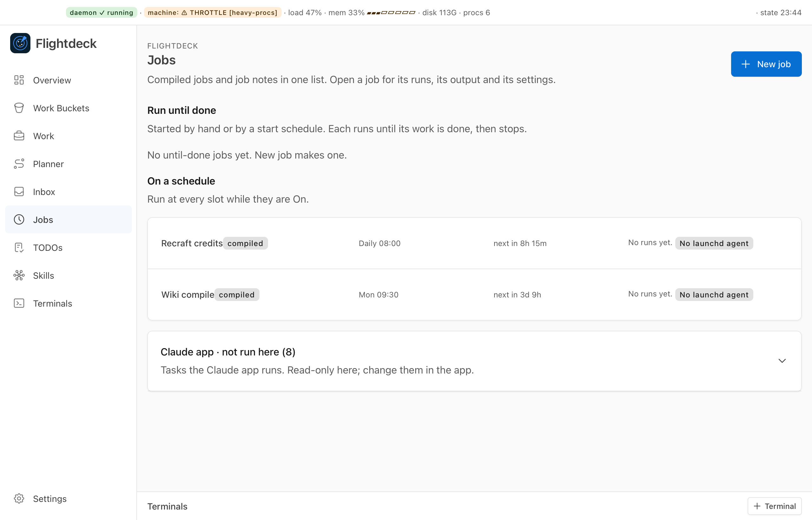Viewport: 812px width, 520px height.
Task: Open the TODOs page
Action: point(69,248)
